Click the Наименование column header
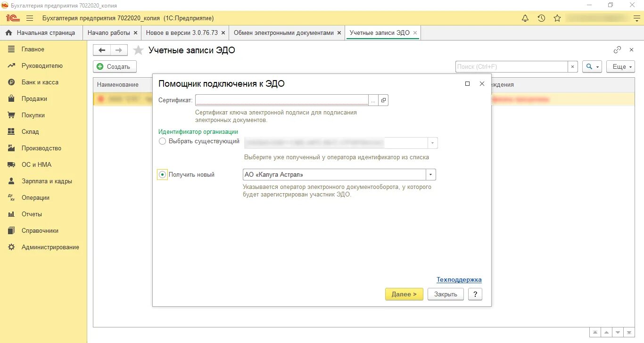Image resolution: width=644 pixels, height=343 pixels. (x=118, y=85)
